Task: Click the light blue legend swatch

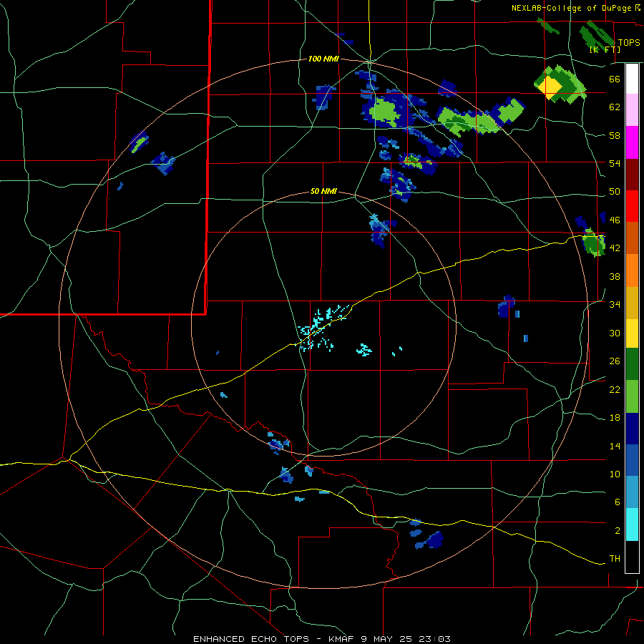Action: [x=632, y=492]
